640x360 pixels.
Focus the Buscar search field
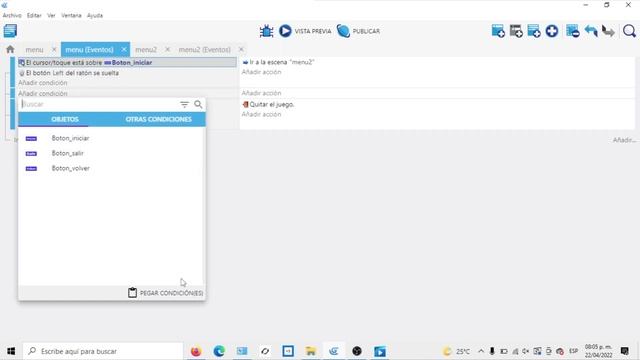(x=98, y=104)
